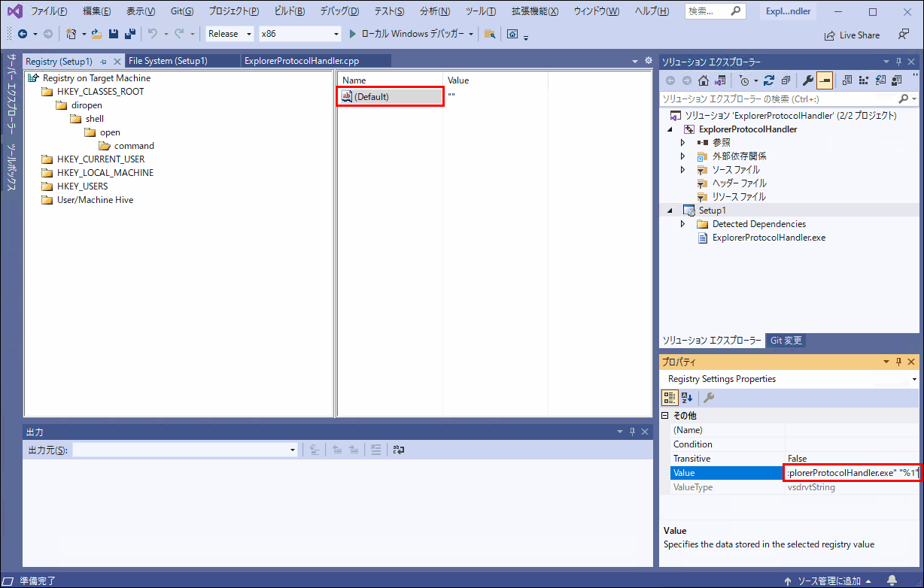Screen dimensions: 924x588
Task: Click the New Project toolbar icon
Action: tap(71, 34)
